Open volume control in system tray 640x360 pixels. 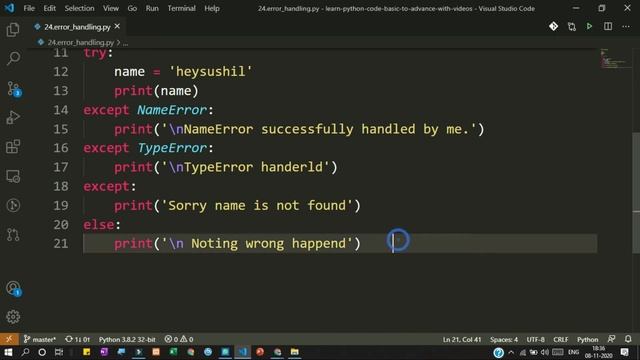coord(544,352)
